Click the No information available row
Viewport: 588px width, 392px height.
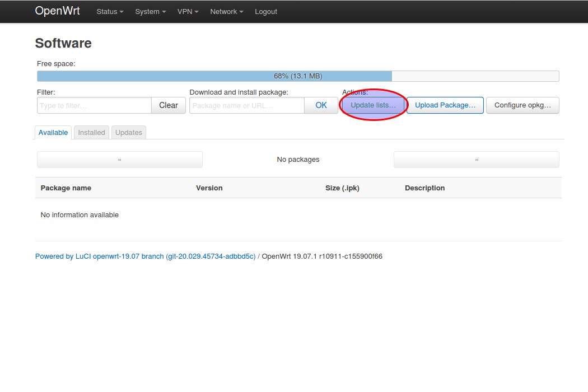(x=298, y=215)
